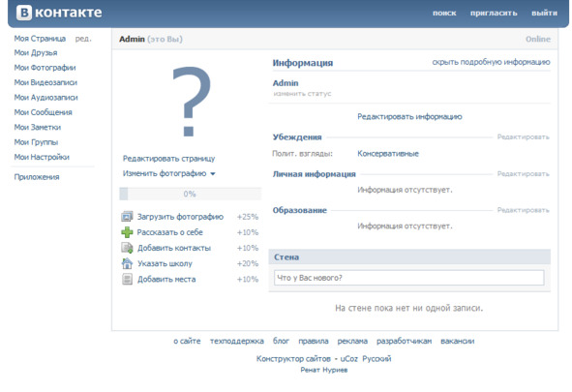
Task: Go to Мои Настройки in sidebar
Action: (42, 157)
